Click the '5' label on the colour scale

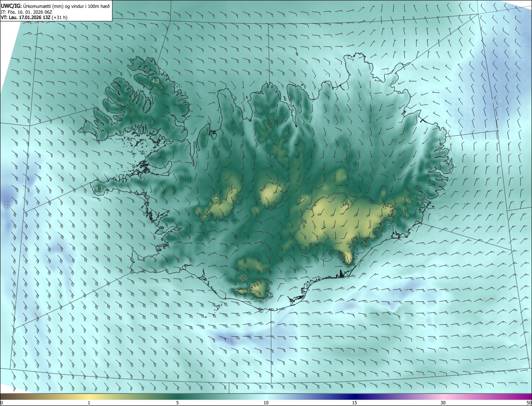(x=177, y=403)
